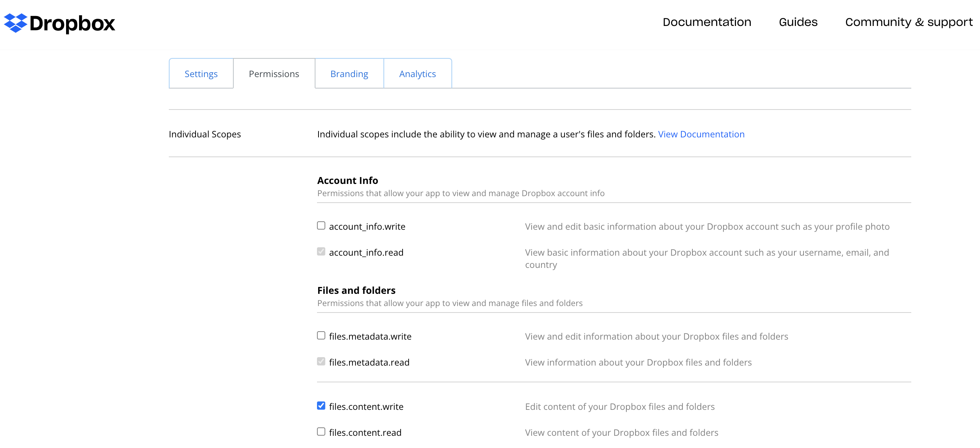The height and width of the screenshot is (448, 980).
Task: Click the Dropbox logo icon
Action: pyautogui.click(x=15, y=23)
